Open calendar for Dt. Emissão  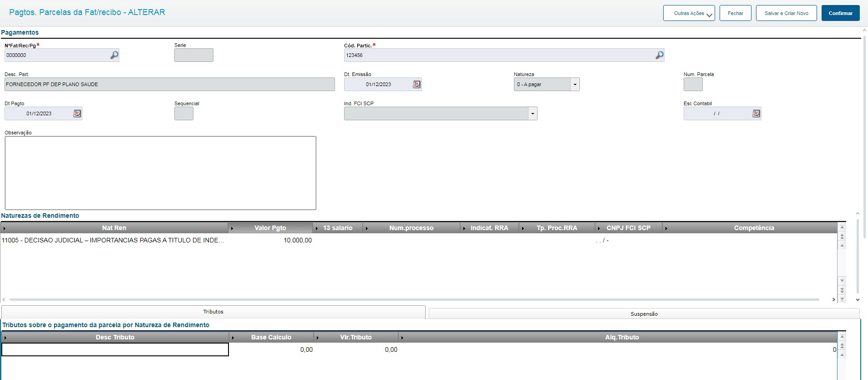pos(416,84)
